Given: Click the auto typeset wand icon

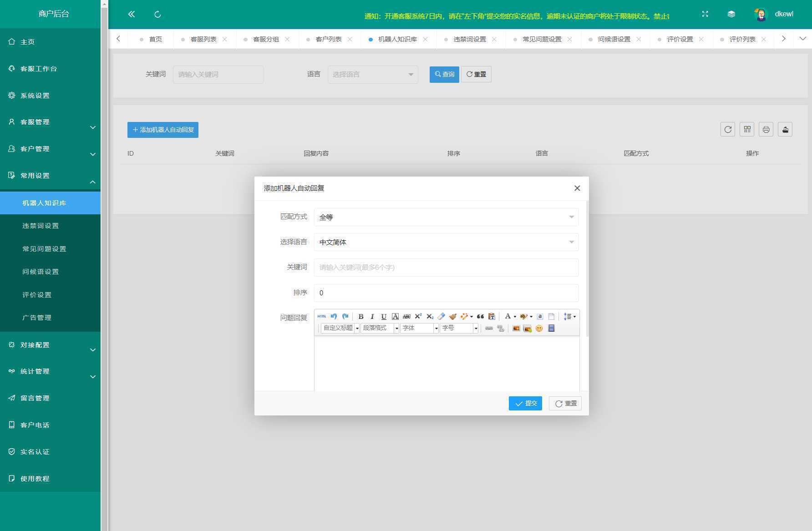Looking at the screenshot, I should (x=464, y=316).
